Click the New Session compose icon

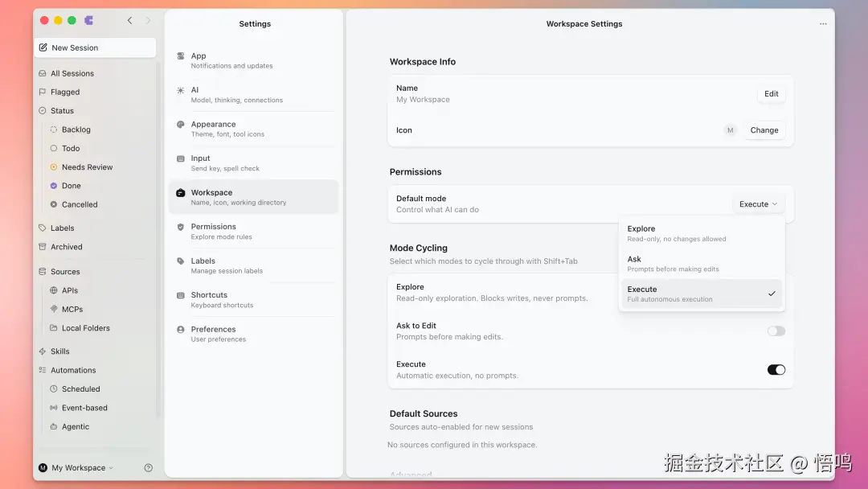coord(43,47)
